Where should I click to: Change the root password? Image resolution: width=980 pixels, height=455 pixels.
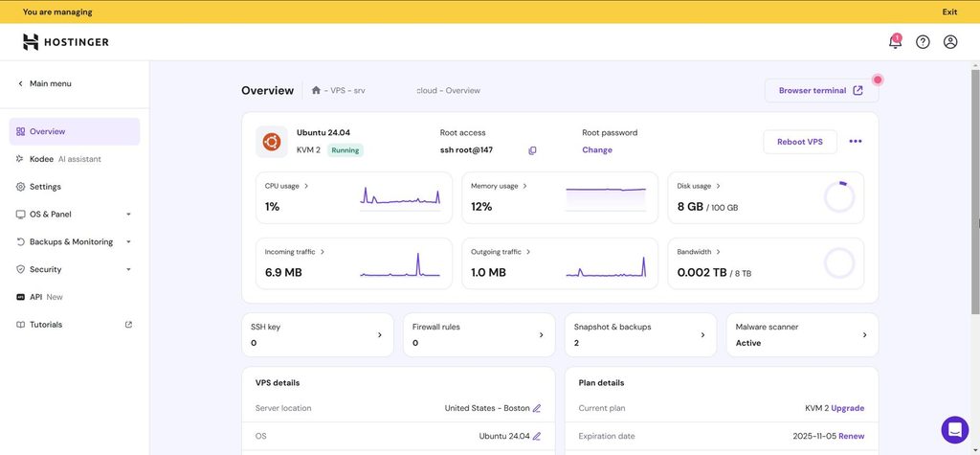597,150
